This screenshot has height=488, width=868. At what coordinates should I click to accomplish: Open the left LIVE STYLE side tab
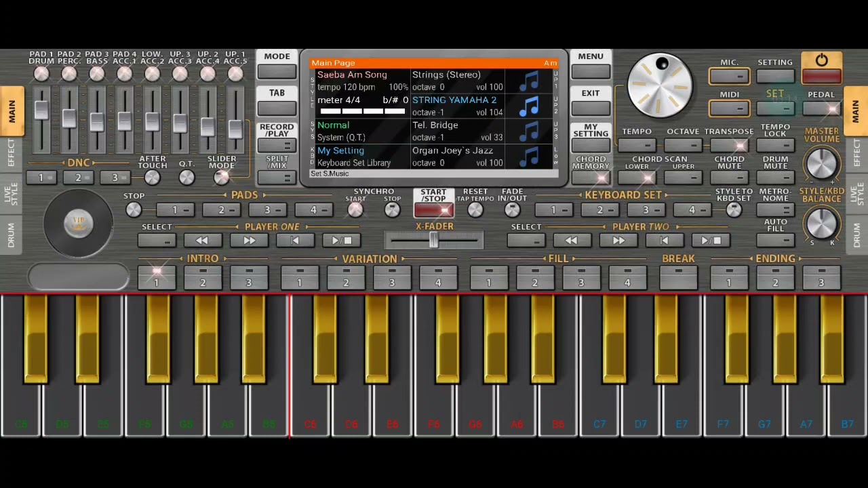point(12,195)
